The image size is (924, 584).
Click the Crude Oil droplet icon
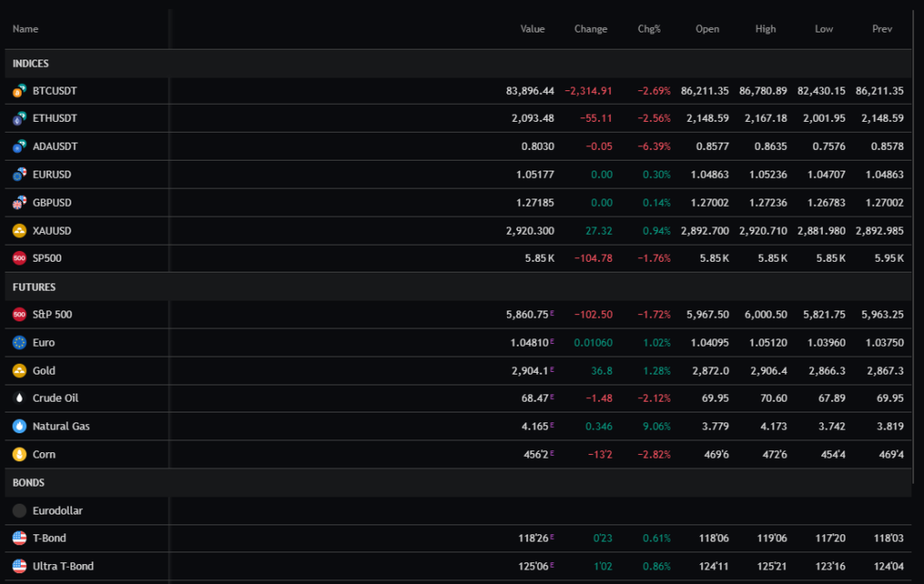(18, 397)
